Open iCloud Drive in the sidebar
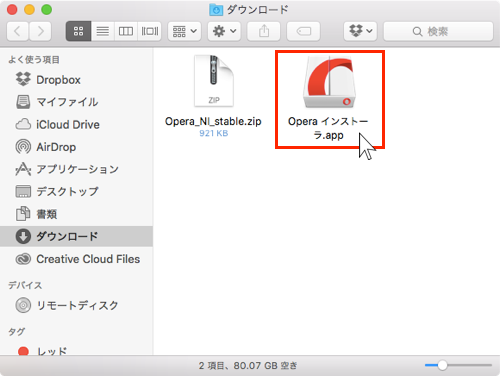 pos(76,124)
